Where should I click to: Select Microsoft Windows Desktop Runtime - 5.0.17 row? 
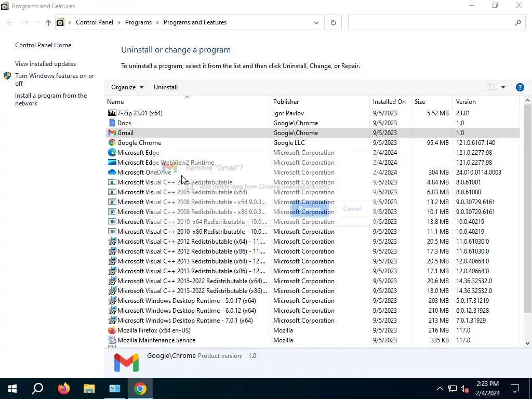312,301
